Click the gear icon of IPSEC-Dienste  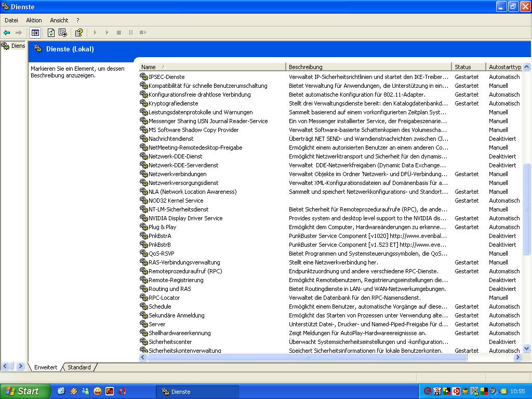click(x=144, y=77)
